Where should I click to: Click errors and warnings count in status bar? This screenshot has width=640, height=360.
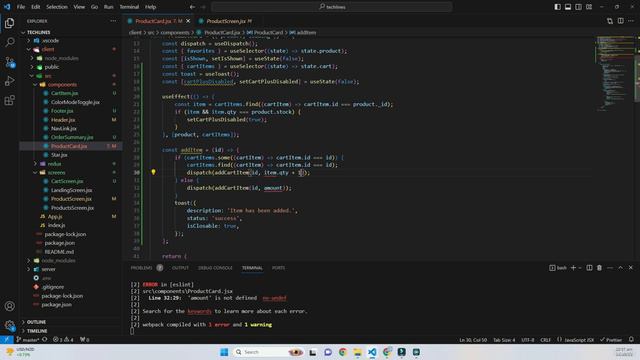click(63, 340)
